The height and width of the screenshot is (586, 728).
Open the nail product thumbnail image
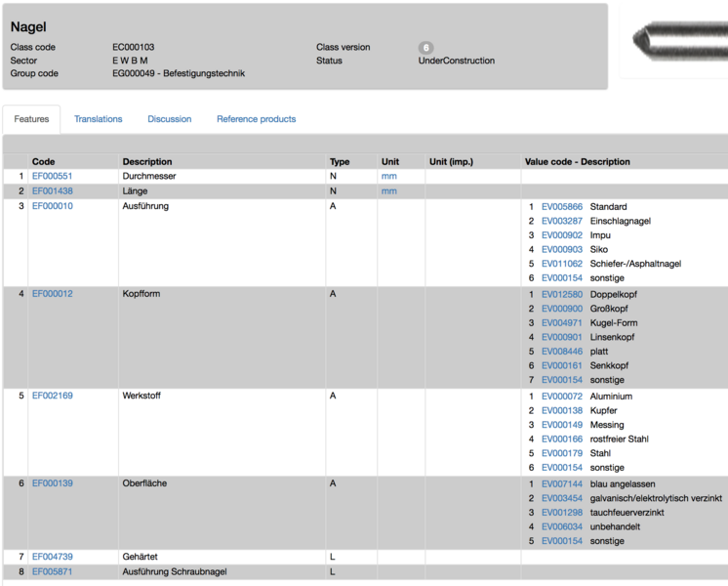(x=675, y=41)
